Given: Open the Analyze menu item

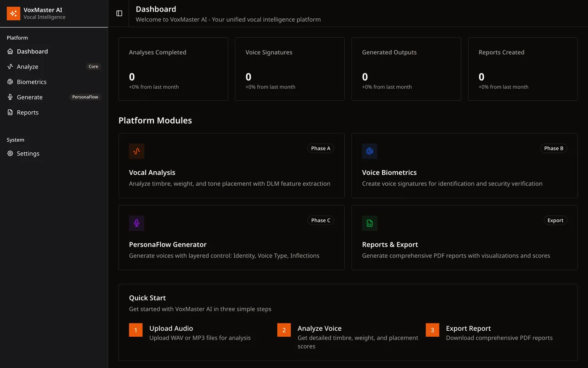Looking at the screenshot, I should pyautogui.click(x=54, y=67).
